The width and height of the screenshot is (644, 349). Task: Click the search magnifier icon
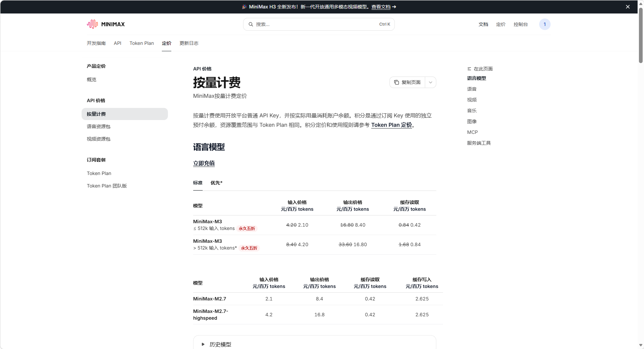[x=251, y=24]
